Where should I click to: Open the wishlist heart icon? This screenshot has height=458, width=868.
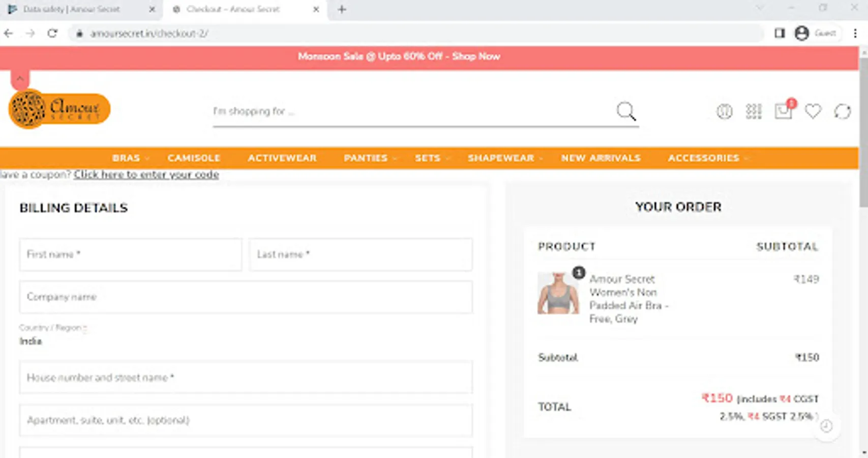(813, 111)
